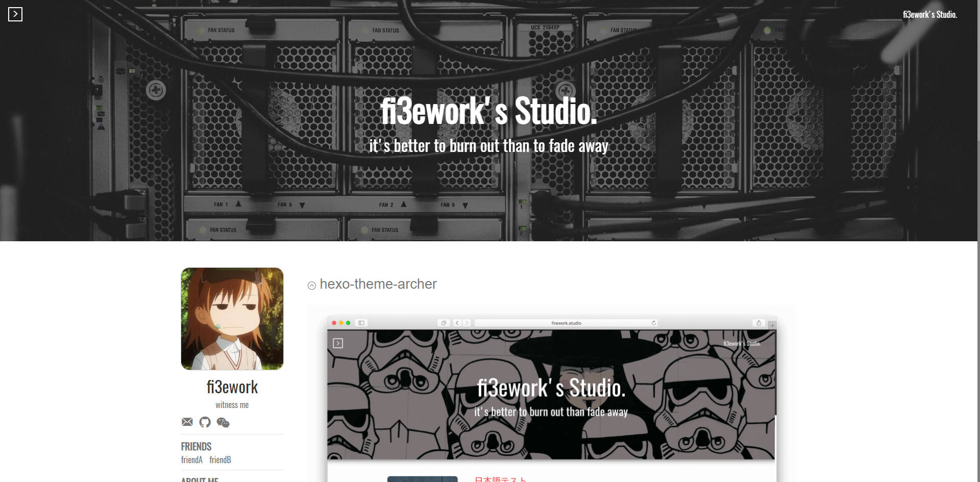Click the reload icon in pictured Safari window
This screenshot has width=980, height=482.
(x=653, y=323)
